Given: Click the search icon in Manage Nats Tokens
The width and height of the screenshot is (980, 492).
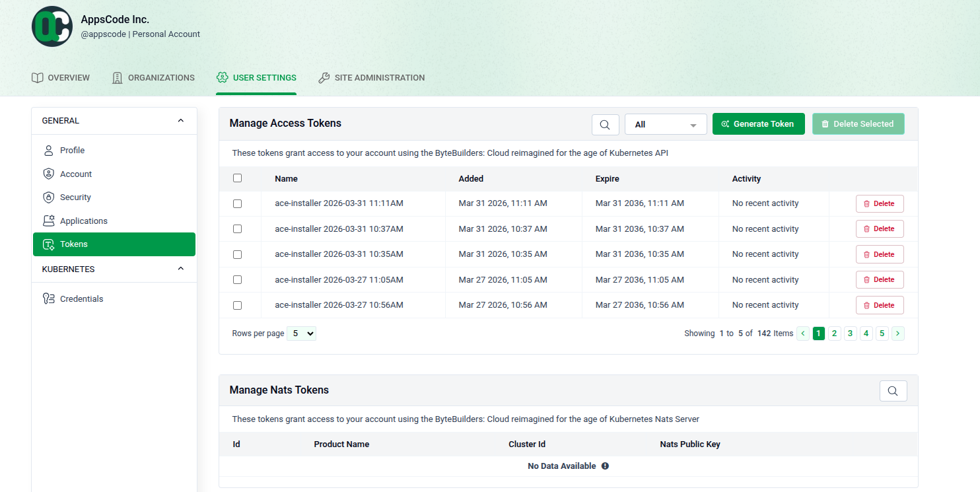Looking at the screenshot, I should click(x=893, y=390).
